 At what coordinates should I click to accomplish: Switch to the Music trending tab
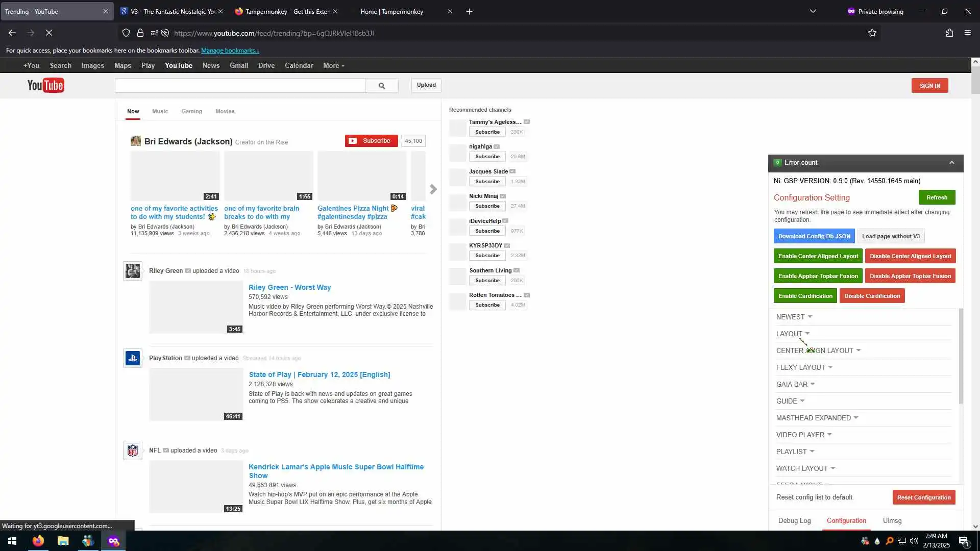click(160, 111)
